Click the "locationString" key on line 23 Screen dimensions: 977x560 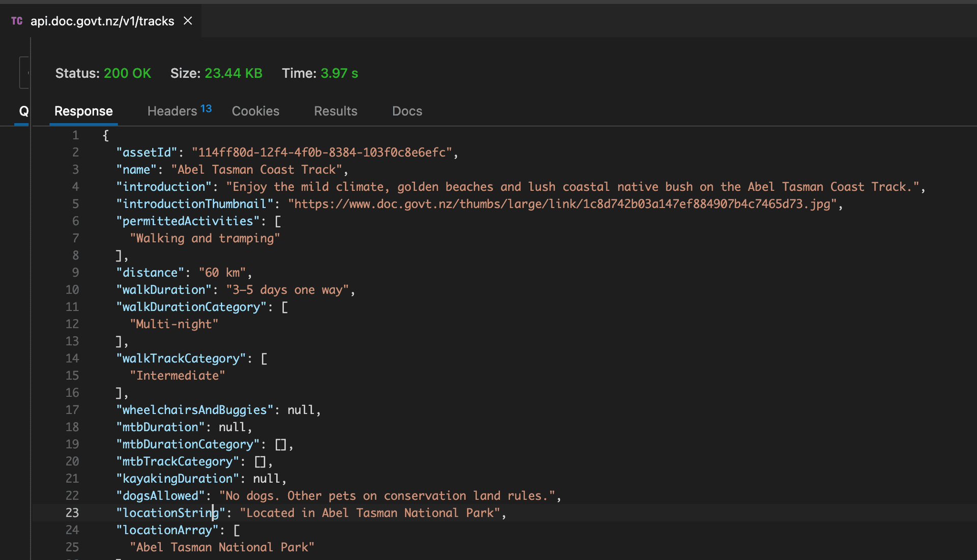click(x=170, y=513)
